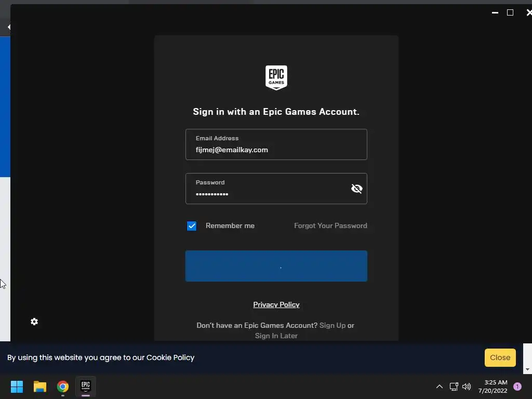
Task: Uncheck the Remember me checkbox
Action: tap(192, 226)
